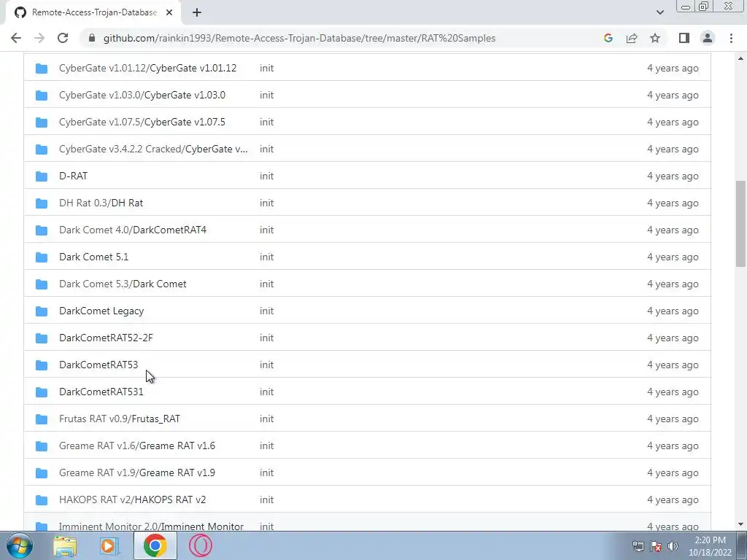Open the CyberGate v1.03.0 folder
This screenshot has height=560, width=747.
pos(142,96)
